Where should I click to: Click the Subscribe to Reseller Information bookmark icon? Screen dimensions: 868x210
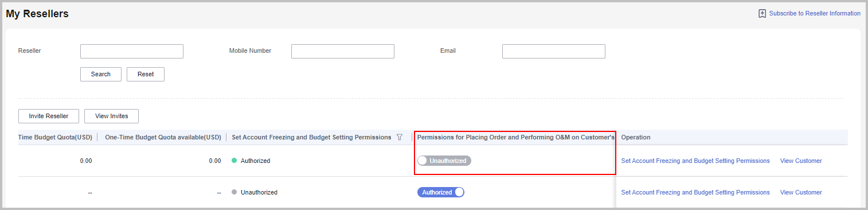tap(762, 13)
